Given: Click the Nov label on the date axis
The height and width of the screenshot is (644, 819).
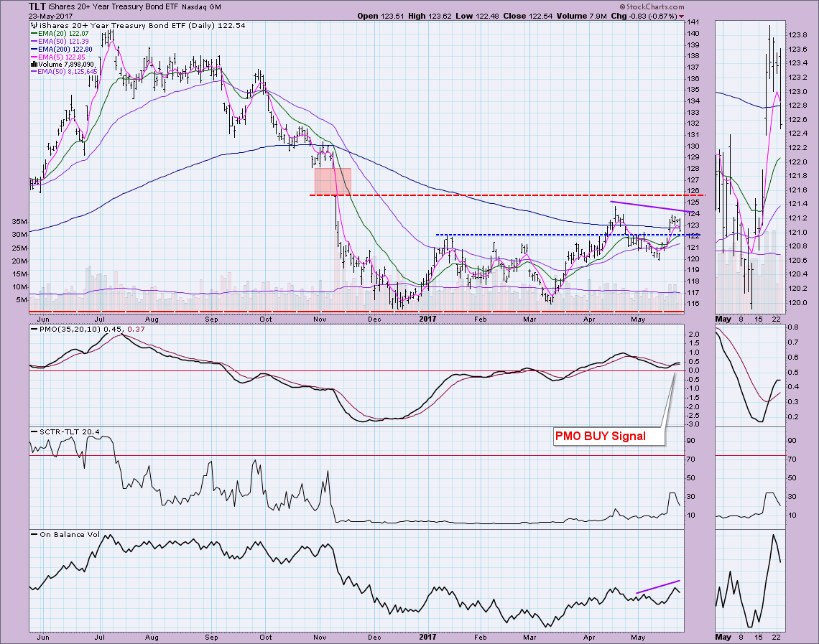Looking at the screenshot, I should (x=319, y=317).
